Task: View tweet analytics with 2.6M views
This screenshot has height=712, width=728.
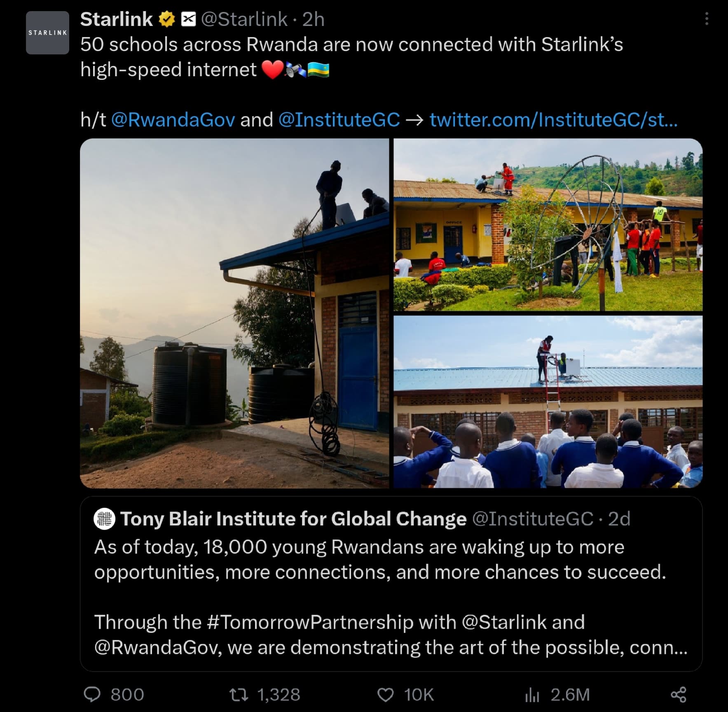Action: 532,695
